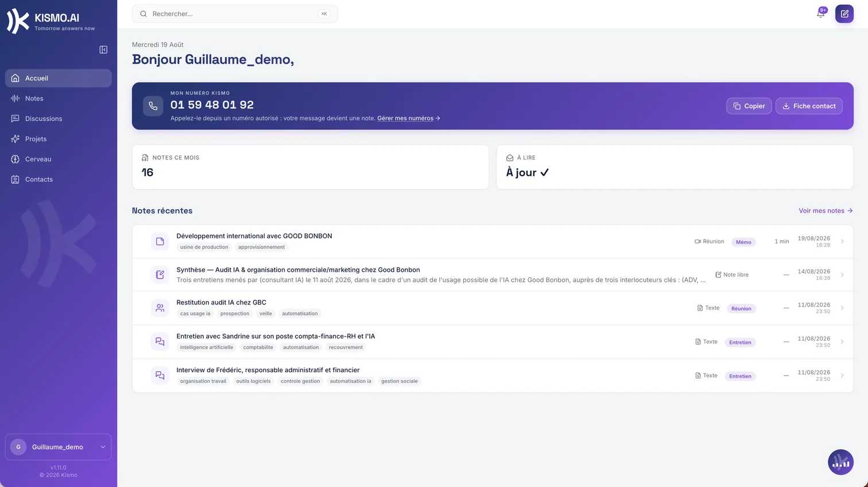Click the veille tag

[x=266, y=314]
